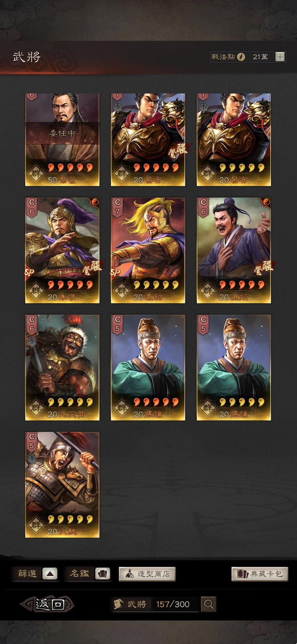Image resolution: width=297 pixels, height=644 pixels.
Task: Tap the yin-yang icon on 朱儁 card
Action: coord(95,202)
